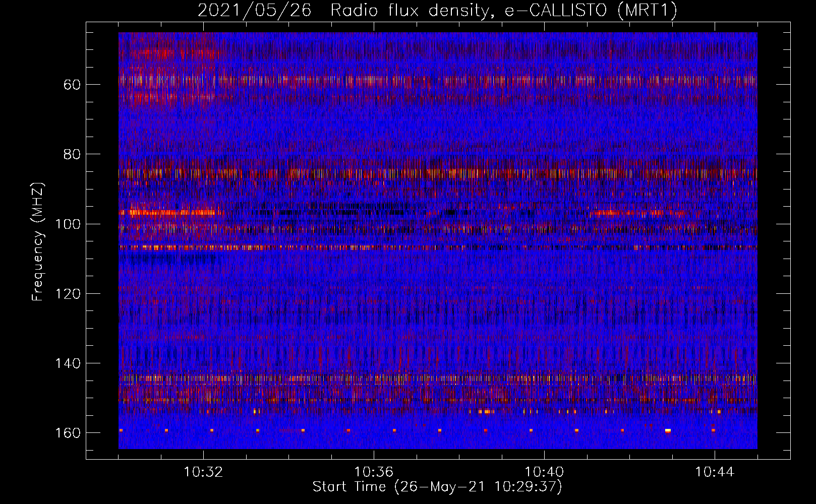Viewport: 816px width, 504px height.
Task: Click the 140 MHz frequency tick label
Action: [68, 363]
